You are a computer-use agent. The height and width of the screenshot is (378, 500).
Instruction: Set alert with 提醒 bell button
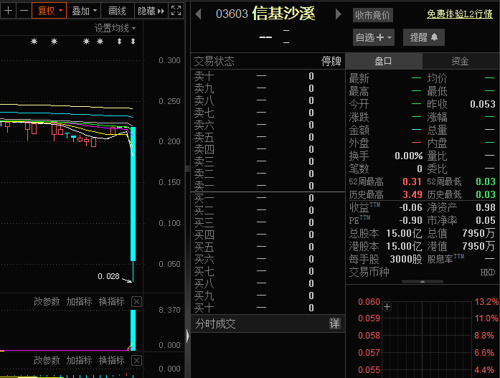click(x=424, y=37)
